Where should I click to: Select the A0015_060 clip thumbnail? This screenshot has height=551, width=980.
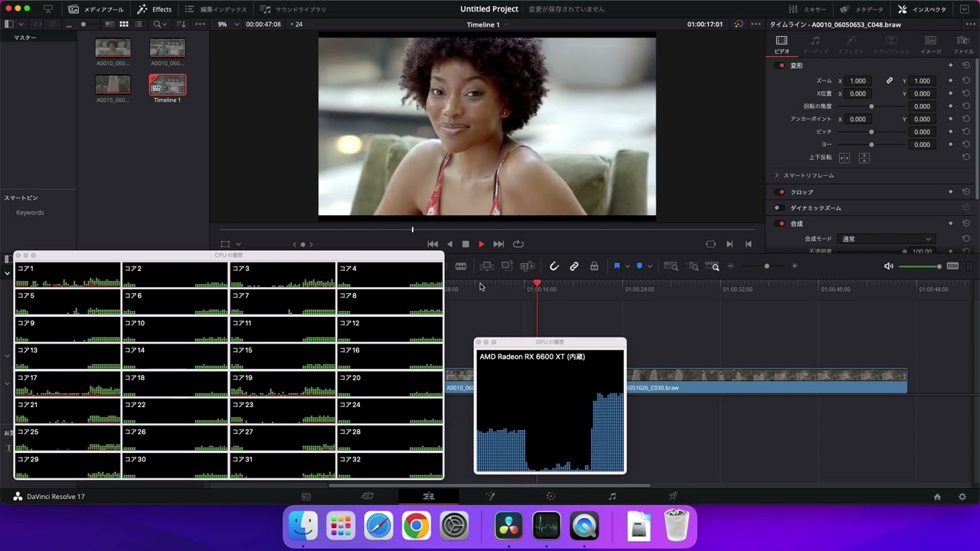click(x=113, y=84)
